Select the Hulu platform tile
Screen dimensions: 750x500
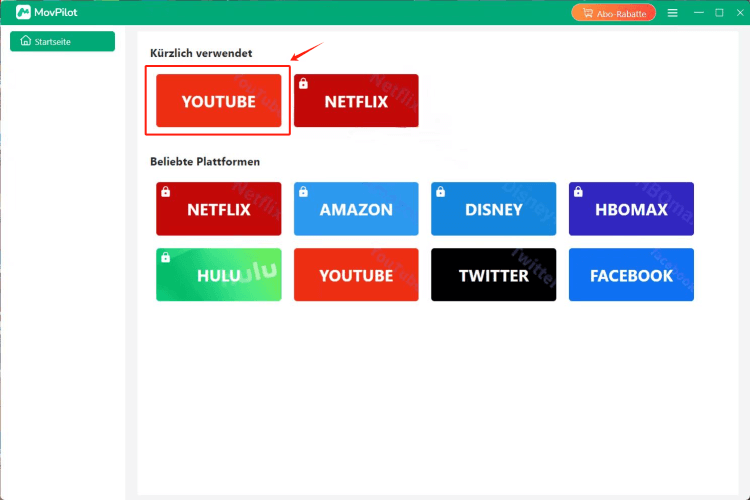(219, 275)
